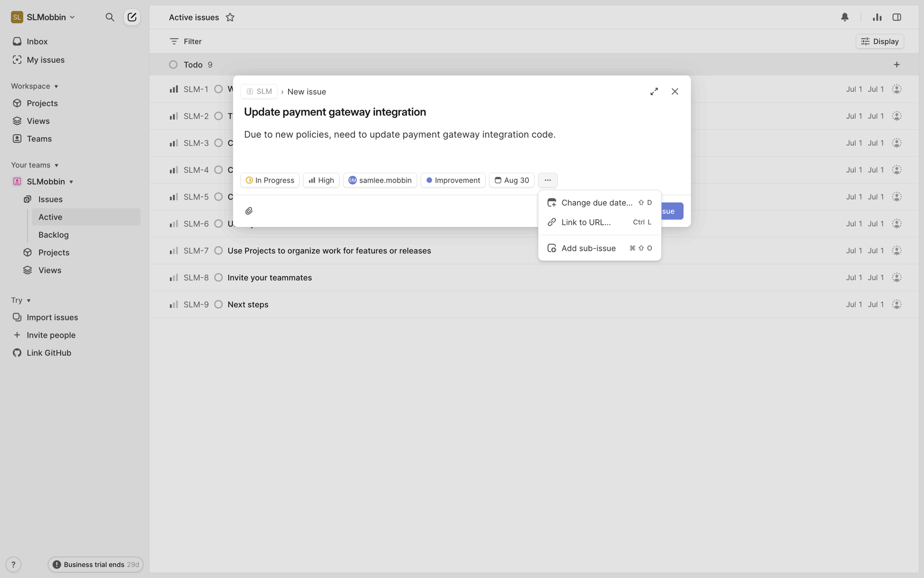The width and height of the screenshot is (924, 578).
Task: Collapse the SLMobbin team tree
Action: 71,182
